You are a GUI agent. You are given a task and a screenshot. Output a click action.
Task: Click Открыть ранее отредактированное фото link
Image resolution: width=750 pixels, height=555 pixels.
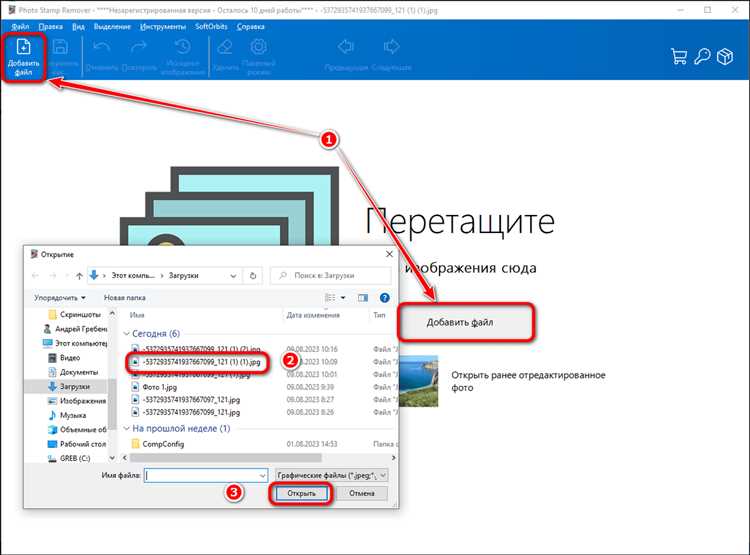tap(528, 381)
